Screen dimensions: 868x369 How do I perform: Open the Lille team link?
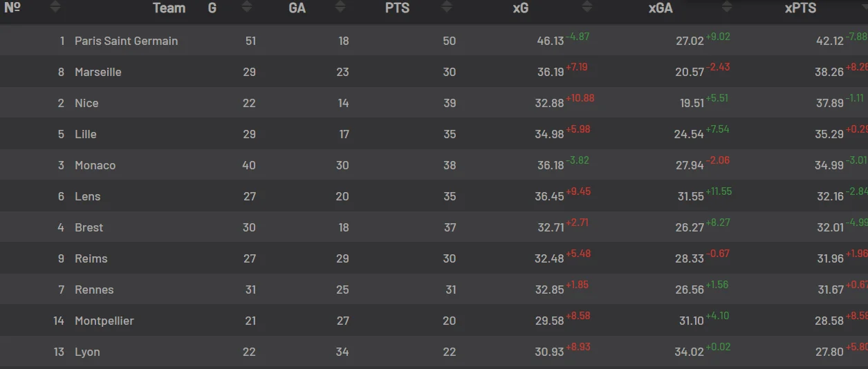(86, 134)
